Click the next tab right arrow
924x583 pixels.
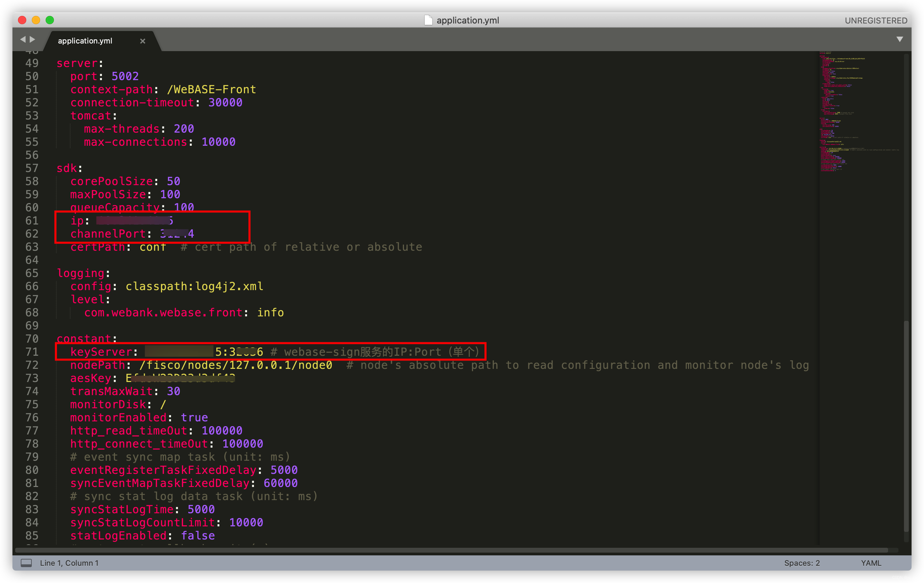tap(32, 39)
